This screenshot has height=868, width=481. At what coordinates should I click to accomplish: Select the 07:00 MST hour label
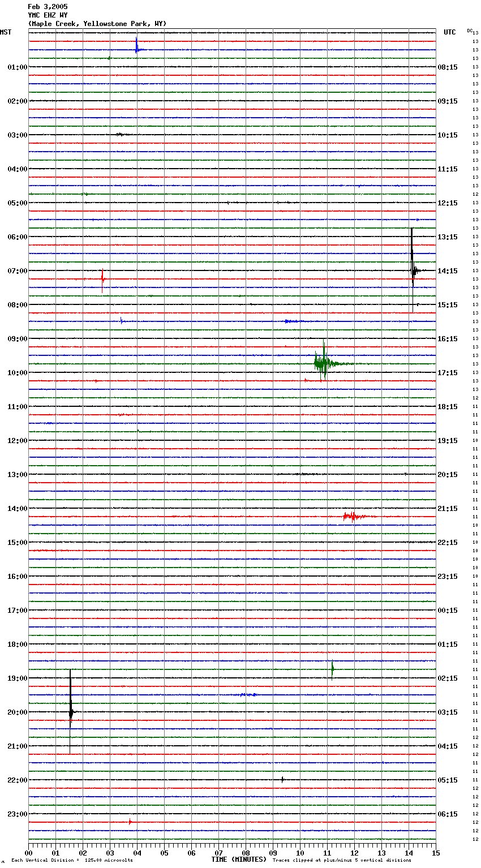click(x=18, y=271)
